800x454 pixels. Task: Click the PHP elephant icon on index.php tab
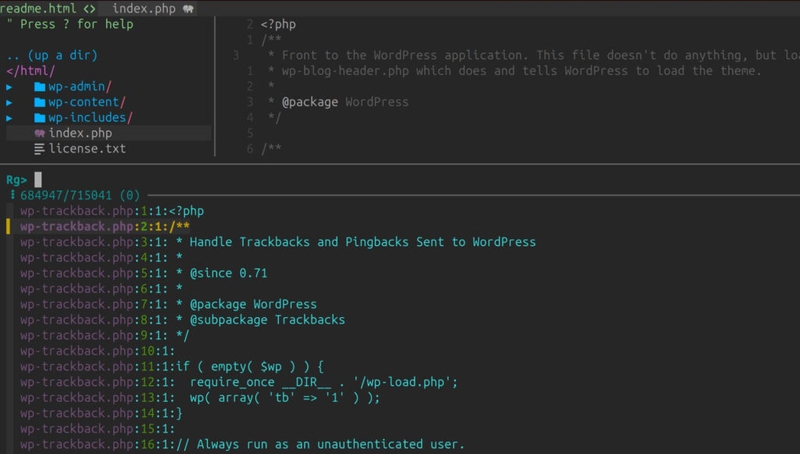188,9
